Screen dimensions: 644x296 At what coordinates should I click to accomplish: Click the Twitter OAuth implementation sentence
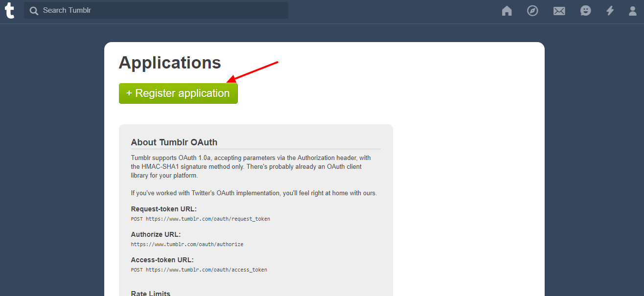(254, 193)
